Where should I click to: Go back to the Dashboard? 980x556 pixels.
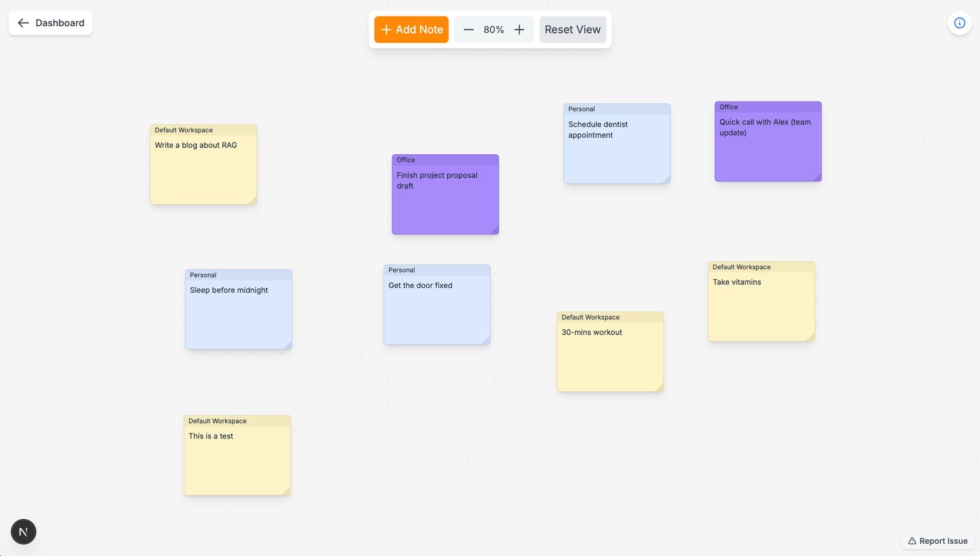click(51, 23)
